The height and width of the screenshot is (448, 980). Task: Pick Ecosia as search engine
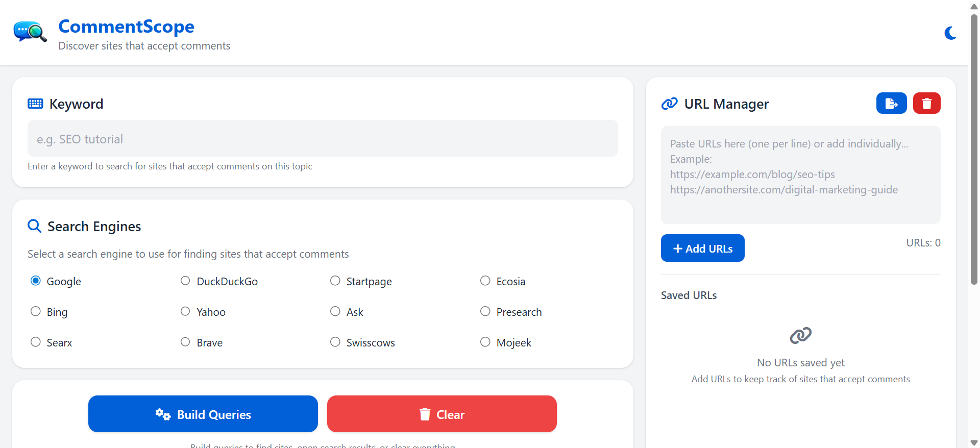[485, 281]
